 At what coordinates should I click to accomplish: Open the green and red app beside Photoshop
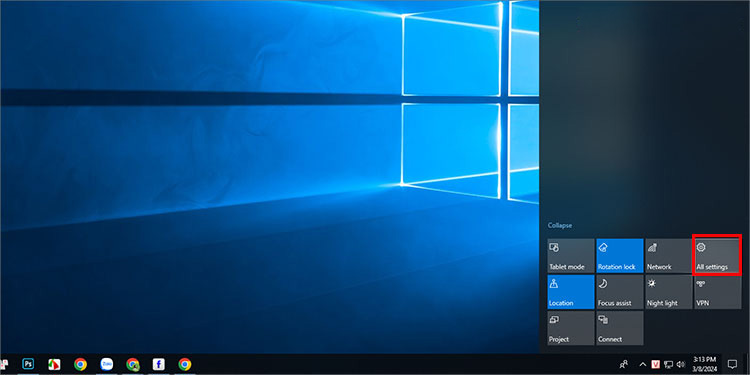54,364
